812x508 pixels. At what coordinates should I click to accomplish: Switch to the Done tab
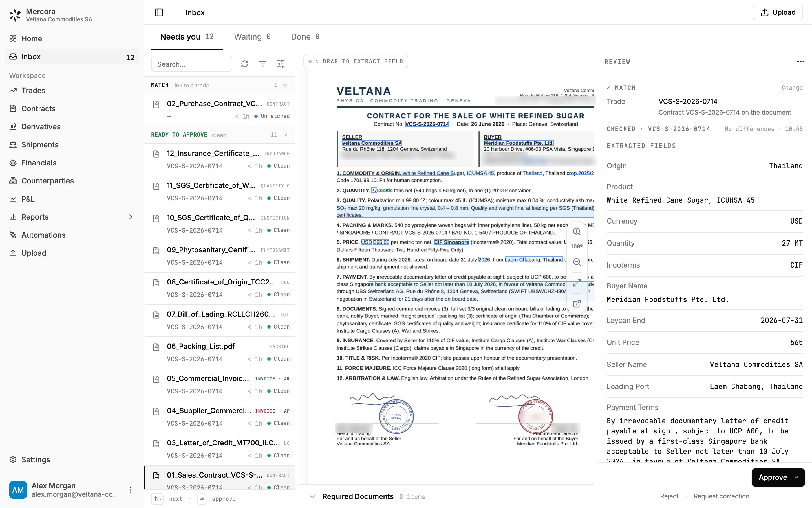[x=305, y=37]
